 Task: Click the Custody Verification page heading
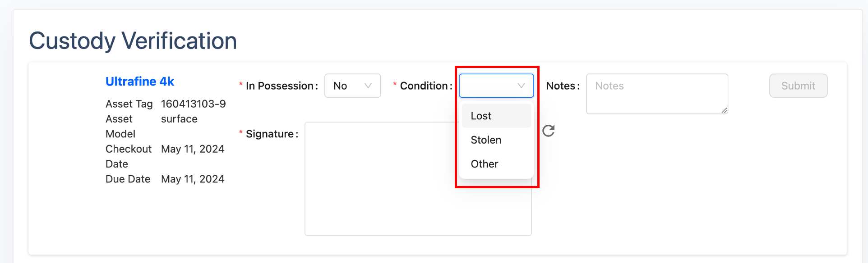(x=133, y=41)
